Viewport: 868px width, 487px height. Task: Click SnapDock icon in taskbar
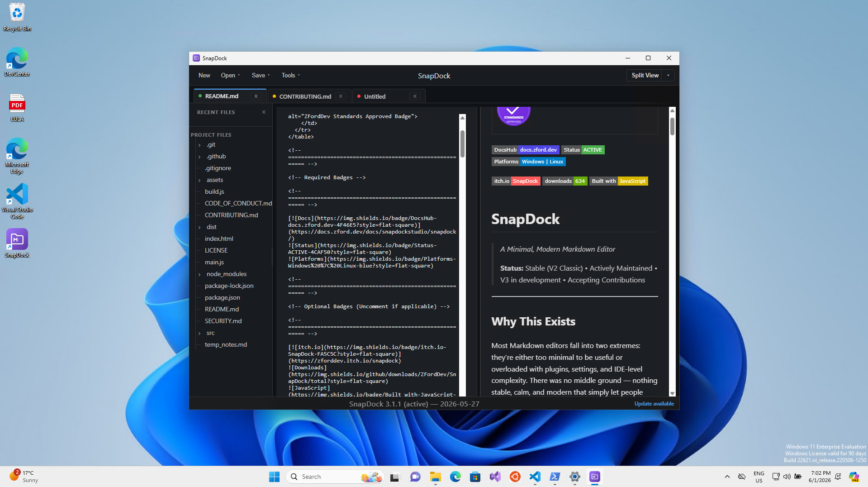594,477
